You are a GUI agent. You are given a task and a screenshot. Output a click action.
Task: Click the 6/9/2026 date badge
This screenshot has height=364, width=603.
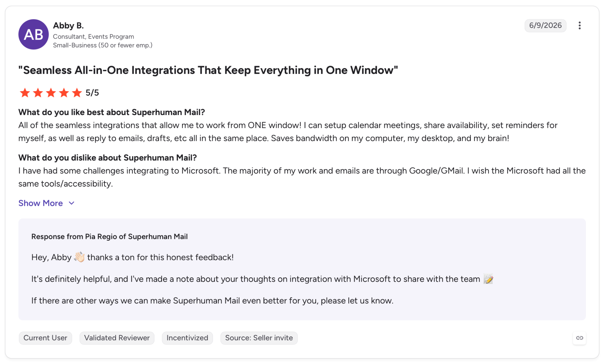(545, 26)
